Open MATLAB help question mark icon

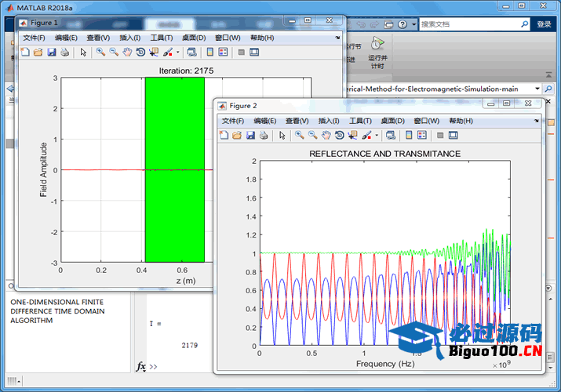coord(403,24)
